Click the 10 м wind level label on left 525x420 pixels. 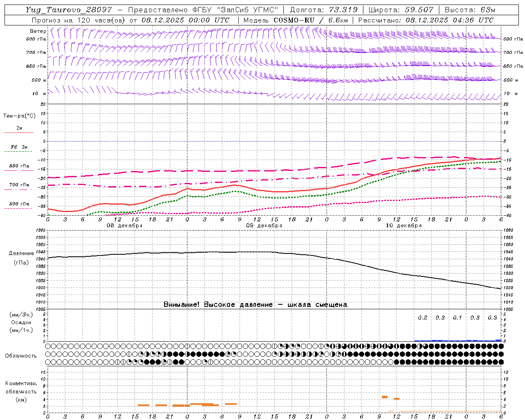coord(39,94)
